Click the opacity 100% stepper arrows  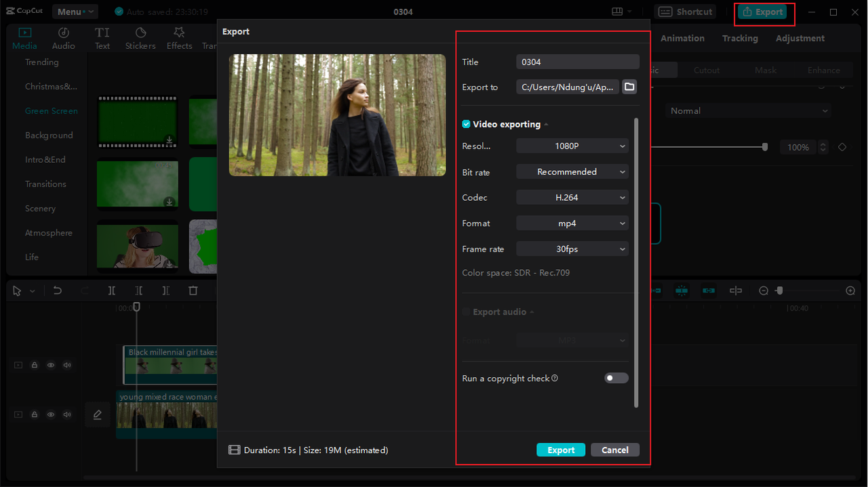(823, 147)
